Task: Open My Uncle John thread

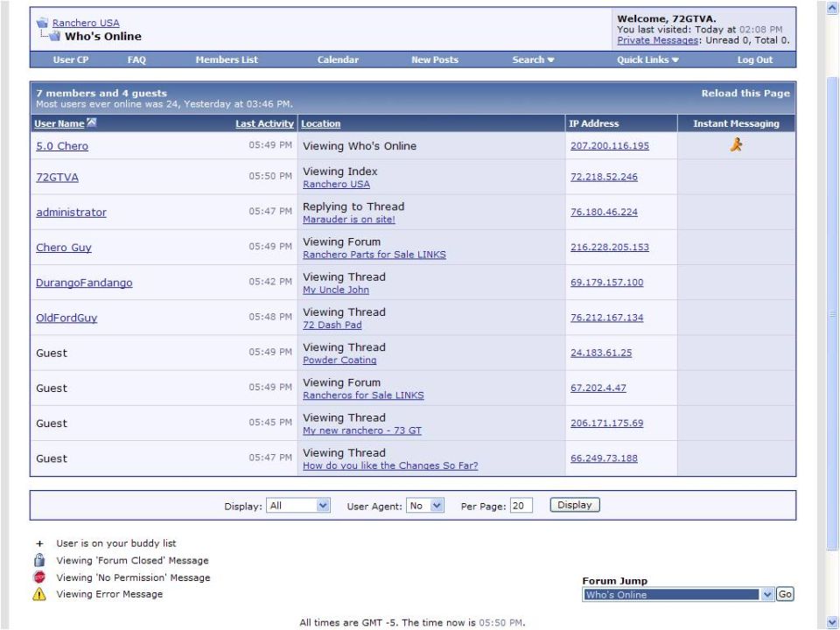Action: coord(336,290)
